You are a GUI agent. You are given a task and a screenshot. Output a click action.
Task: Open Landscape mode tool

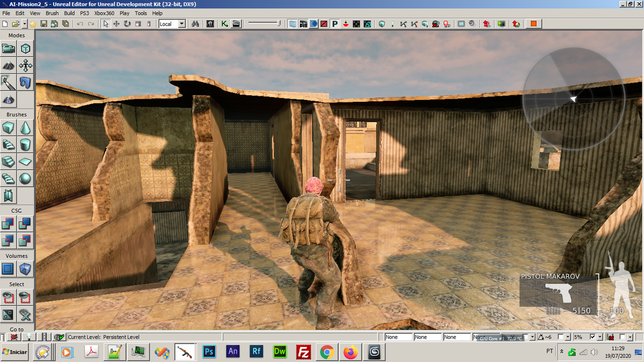pos(8,99)
